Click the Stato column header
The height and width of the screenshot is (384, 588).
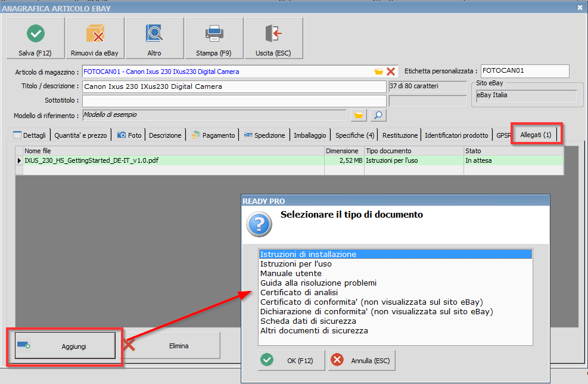(514, 151)
